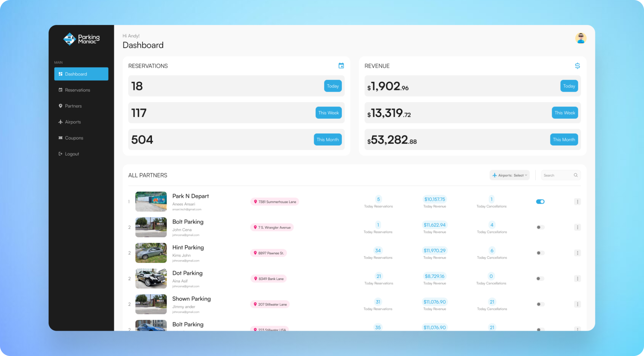Open Shown Parking thumbnail image
Screen dimensions: 644x356
(151, 304)
